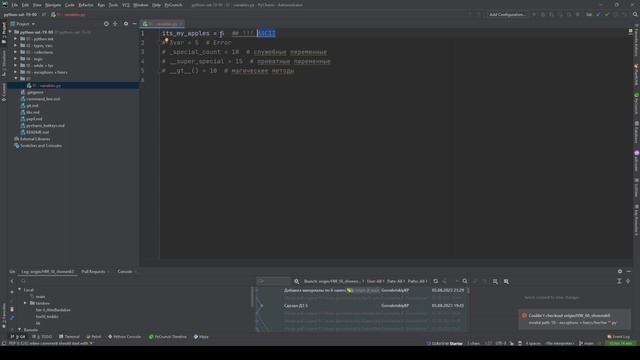Open Git tool window gear settings

[x=620, y=271]
